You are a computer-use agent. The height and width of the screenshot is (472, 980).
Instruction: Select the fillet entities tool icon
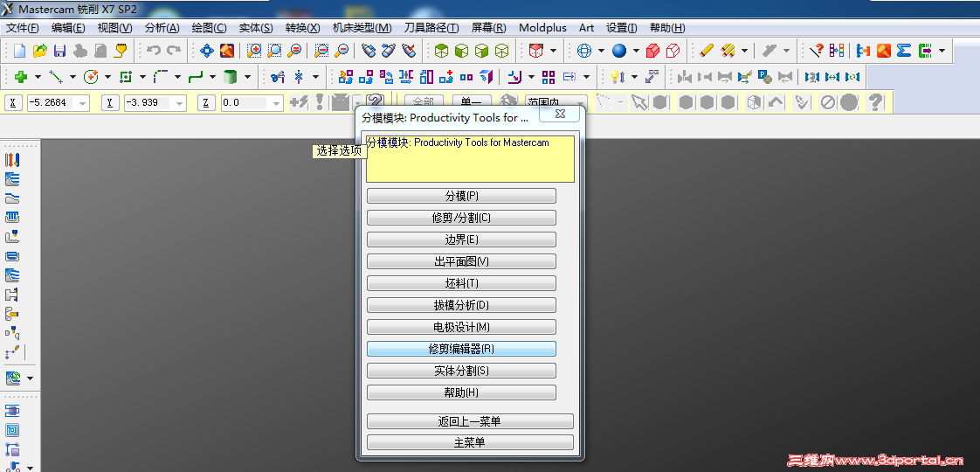161,77
